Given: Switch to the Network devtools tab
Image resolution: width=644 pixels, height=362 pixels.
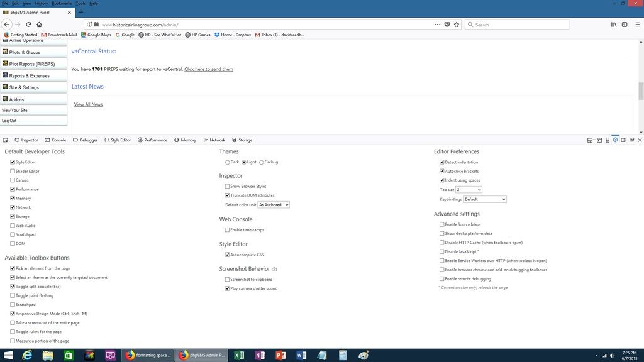Looking at the screenshot, I should pyautogui.click(x=214, y=140).
